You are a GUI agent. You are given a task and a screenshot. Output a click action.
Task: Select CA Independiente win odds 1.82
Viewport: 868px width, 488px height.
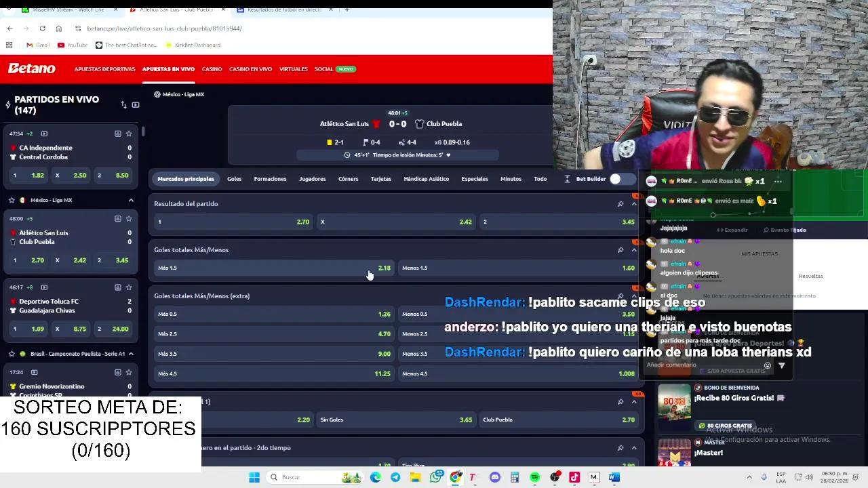click(28, 176)
